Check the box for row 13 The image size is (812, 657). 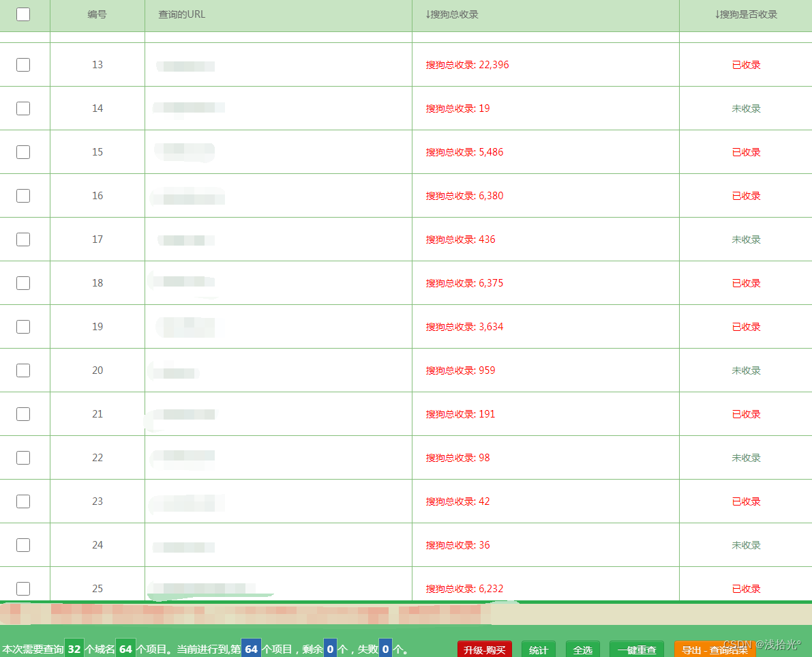pyautogui.click(x=23, y=65)
